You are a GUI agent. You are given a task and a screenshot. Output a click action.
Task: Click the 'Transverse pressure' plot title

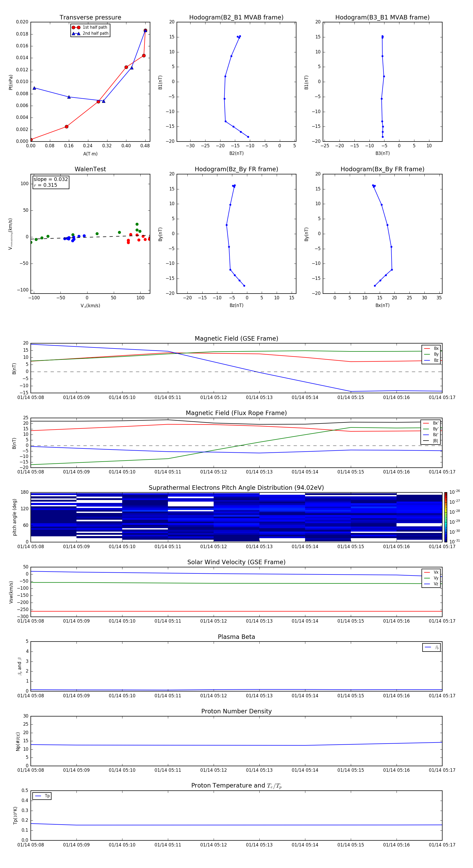tap(90, 18)
